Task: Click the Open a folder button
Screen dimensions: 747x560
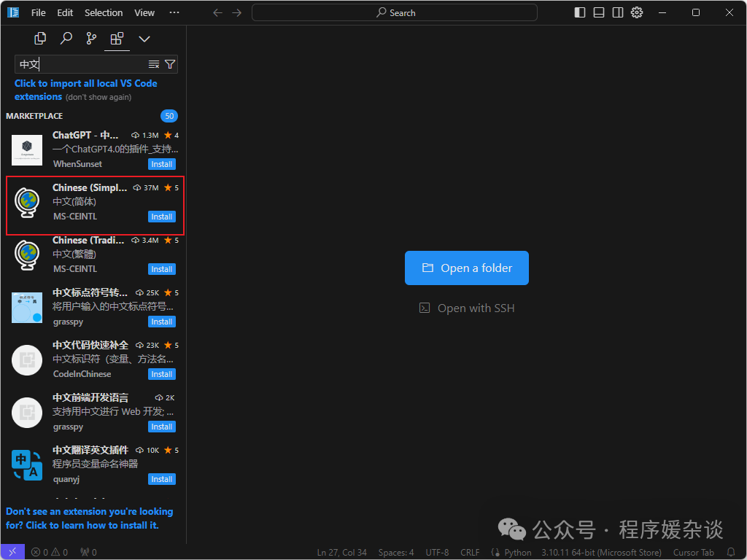Action: click(467, 268)
